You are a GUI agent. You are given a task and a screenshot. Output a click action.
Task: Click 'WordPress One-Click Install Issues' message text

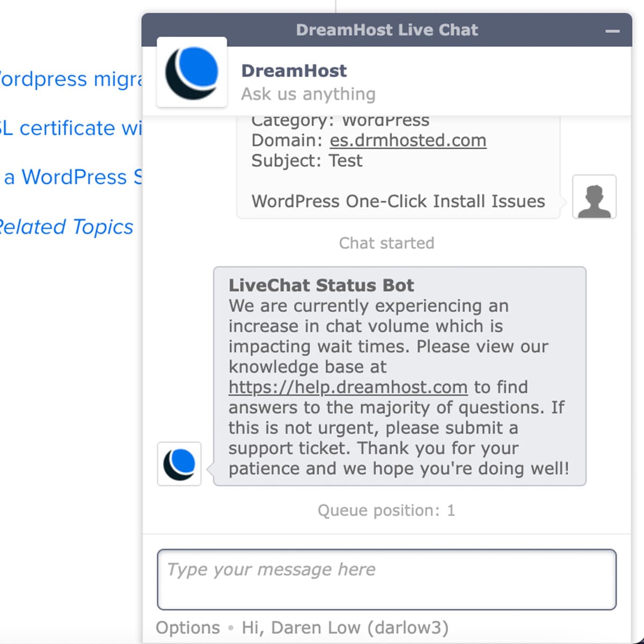(398, 201)
